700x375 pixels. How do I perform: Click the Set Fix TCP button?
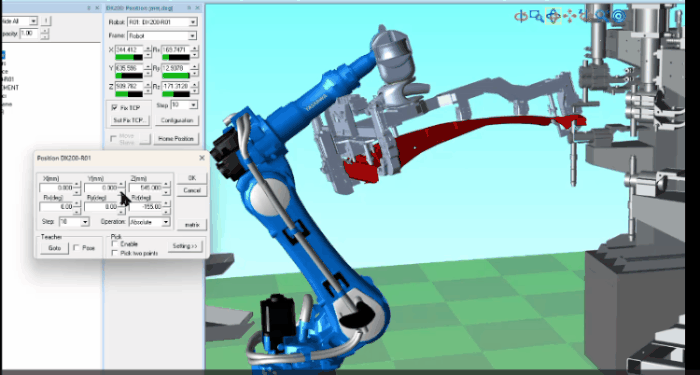pyautogui.click(x=129, y=120)
